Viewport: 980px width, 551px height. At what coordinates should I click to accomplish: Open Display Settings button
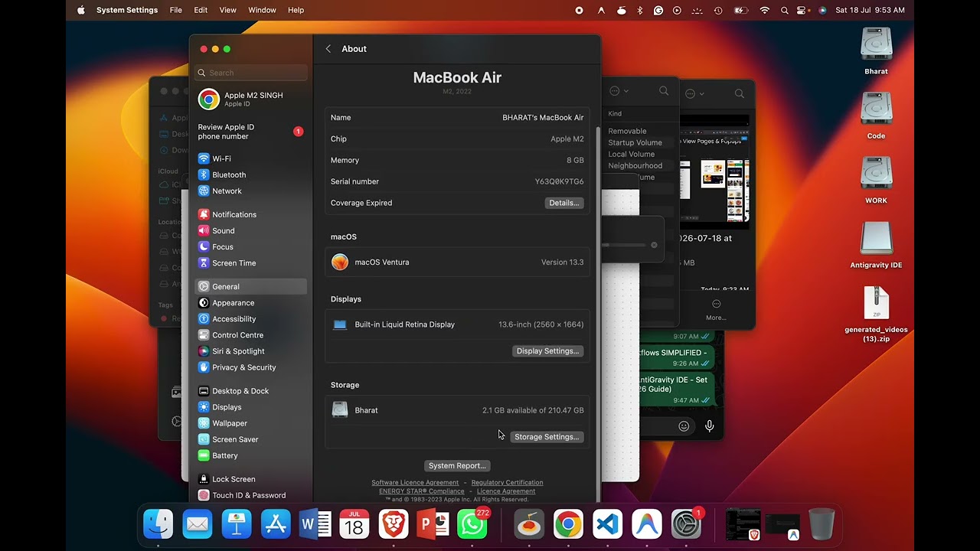point(547,350)
